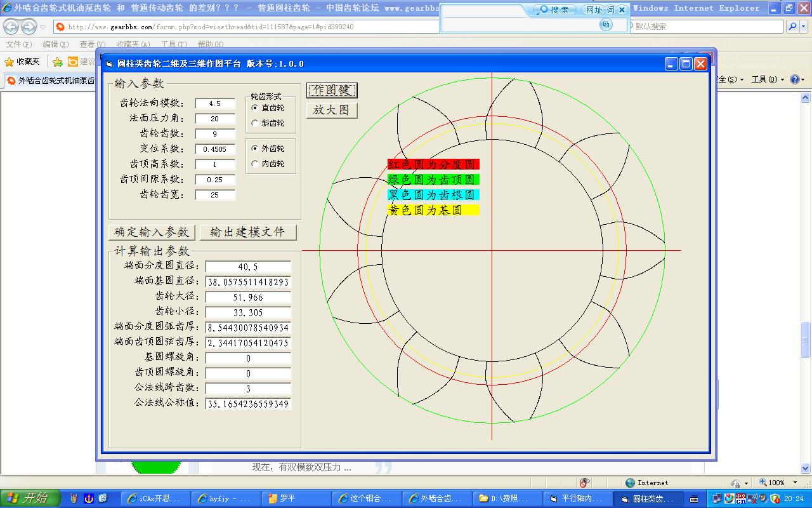Image resolution: width=812 pixels, height=508 pixels.
Task: Click the add-to-favorites star icon
Action: [x=58, y=62]
